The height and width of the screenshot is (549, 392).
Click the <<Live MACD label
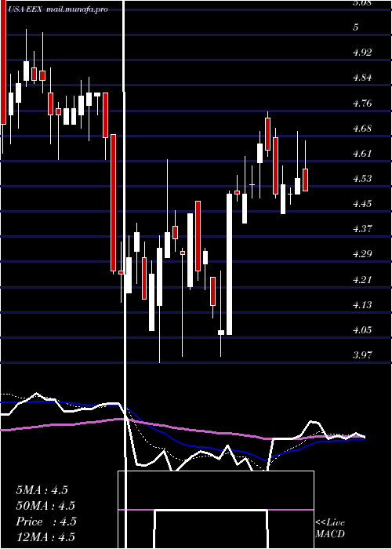330,529
